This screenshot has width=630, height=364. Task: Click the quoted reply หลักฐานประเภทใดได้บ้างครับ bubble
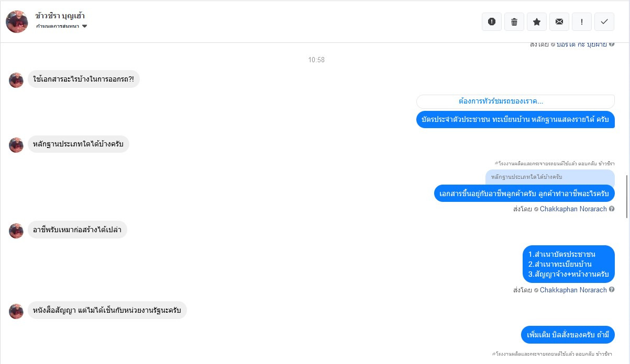pos(550,177)
